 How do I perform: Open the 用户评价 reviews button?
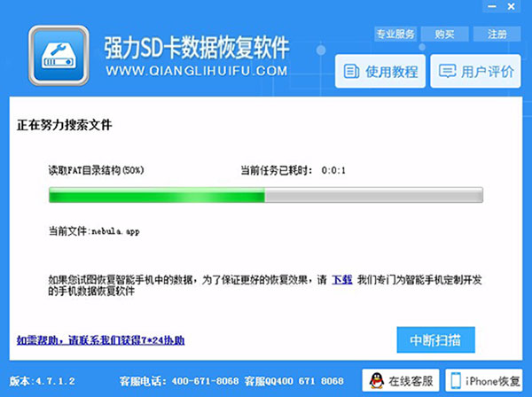coord(475,71)
